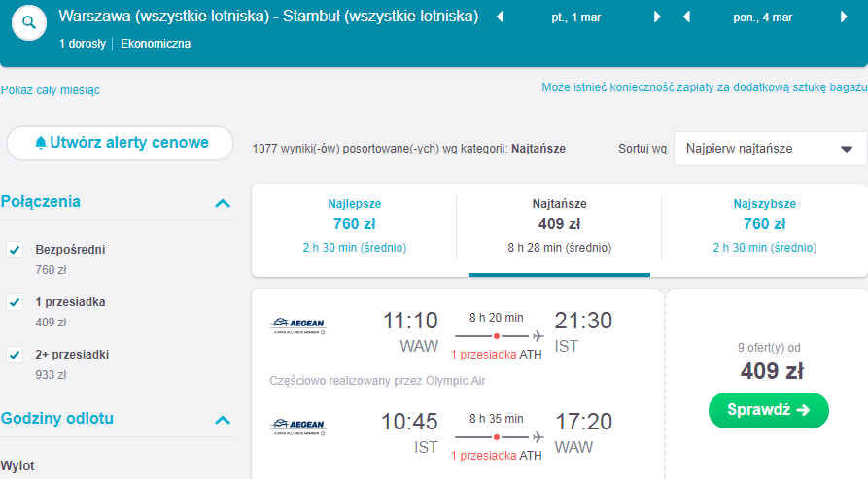Go to previous departure date arrow
The width and height of the screenshot is (868, 479).
point(500,17)
